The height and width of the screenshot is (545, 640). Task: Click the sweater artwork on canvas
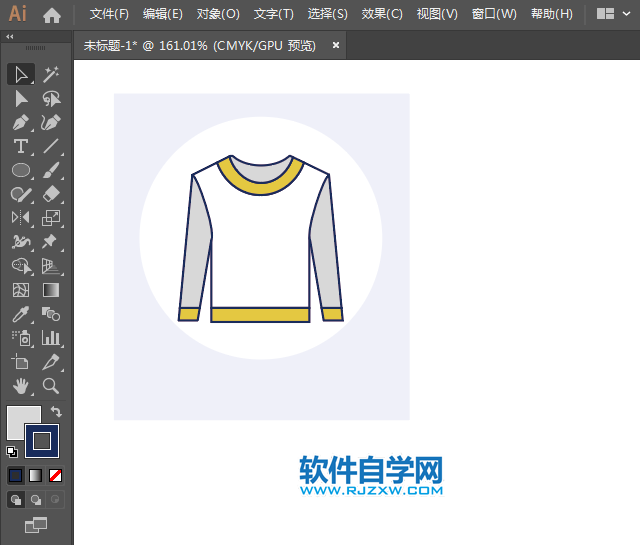tap(261, 238)
